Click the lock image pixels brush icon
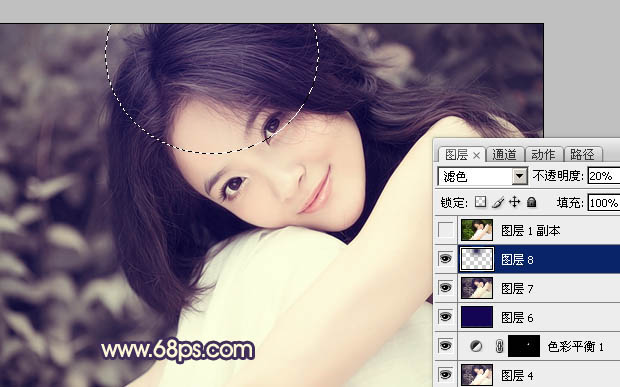 tap(498, 202)
